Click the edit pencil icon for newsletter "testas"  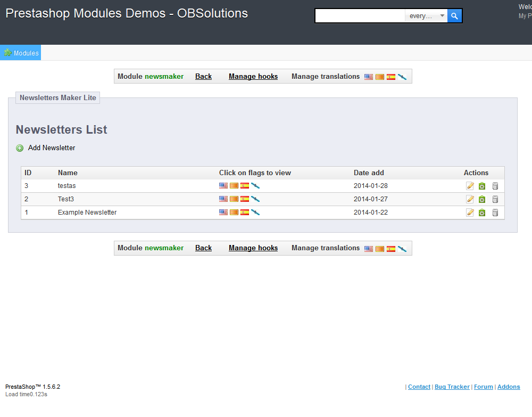(x=470, y=186)
